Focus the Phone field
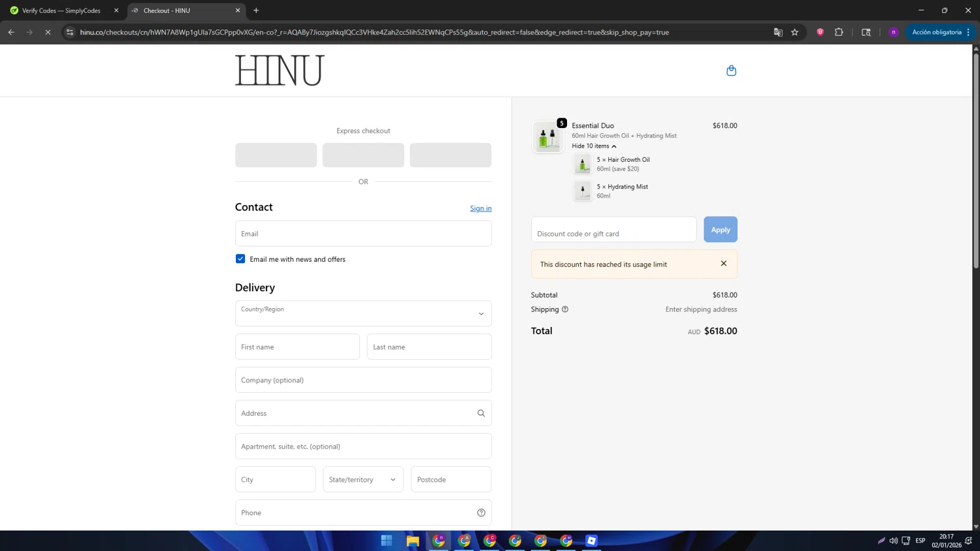Image resolution: width=980 pixels, height=551 pixels. (363, 512)
